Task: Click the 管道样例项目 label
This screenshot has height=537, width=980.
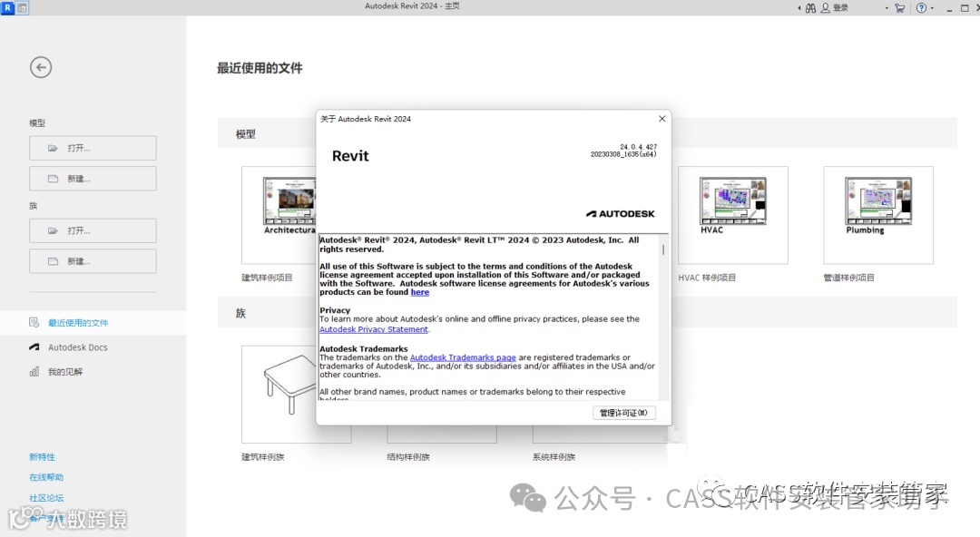Action: point(848,278)
